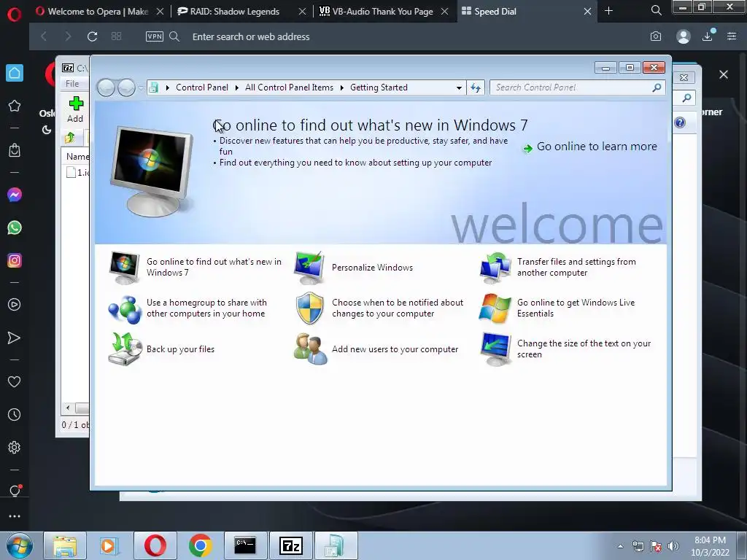Click the Windows Start button
The height and width of the screenshot is (560, 747).
coord(20,545)
